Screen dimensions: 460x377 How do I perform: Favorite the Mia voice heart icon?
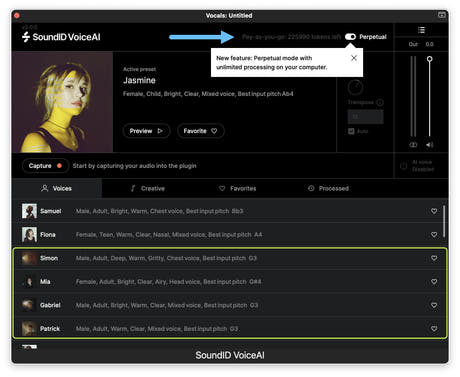(434, 282)
